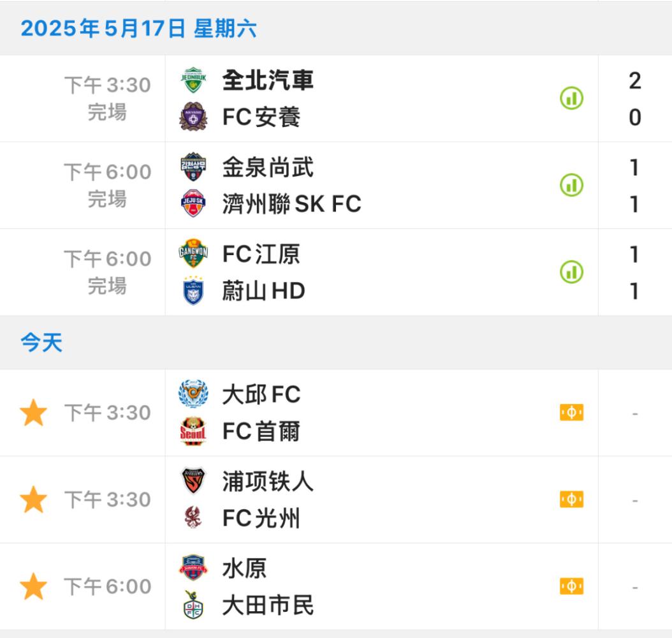This screenshot has width=672, height=638.
Task: View lineup icon for 大邱FC vs FC首爾
Action: point(571,413)
